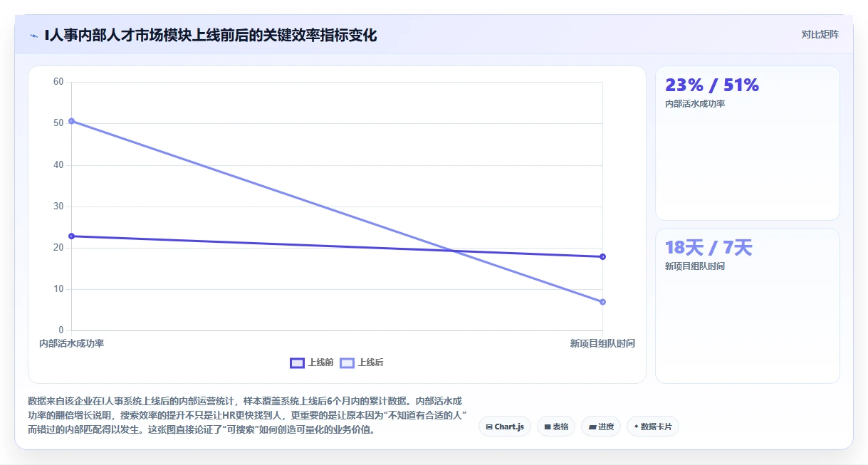Toggle the 上线前 legend swatch
868x465 pixels.
(297, 363)
